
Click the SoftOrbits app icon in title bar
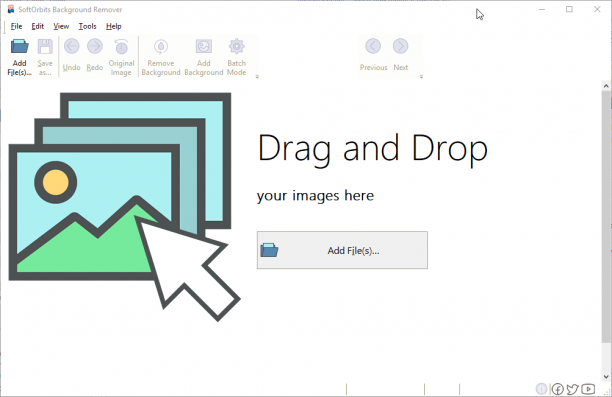[11, 9]
